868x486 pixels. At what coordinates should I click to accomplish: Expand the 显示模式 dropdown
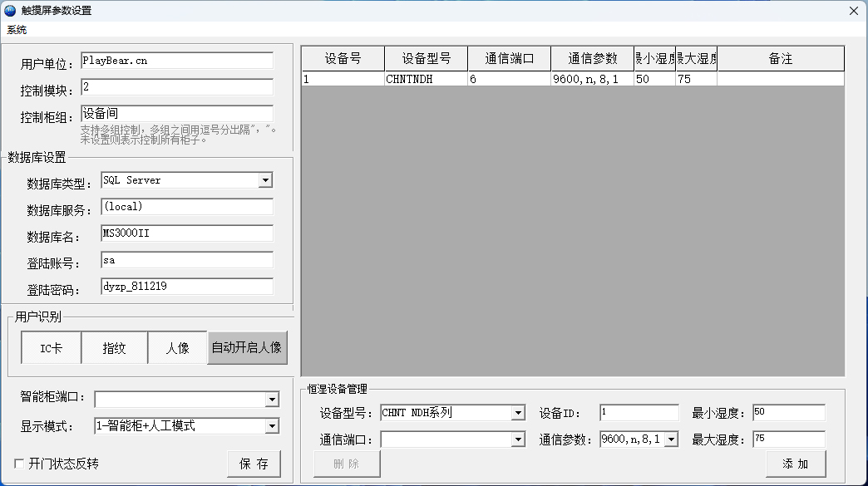coord(272,426)
